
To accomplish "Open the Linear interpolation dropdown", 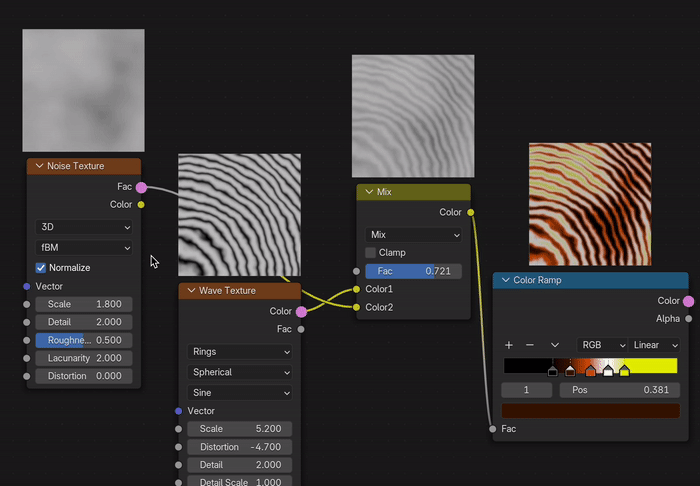I will click(x=654, y=345).
